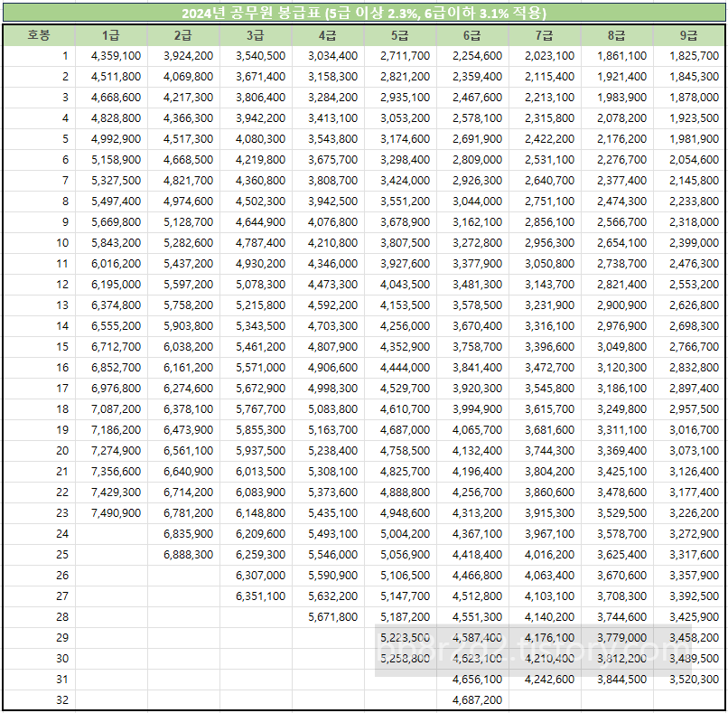Select the '1급' column header
The image size is (728, 713).
click(111, 35)
